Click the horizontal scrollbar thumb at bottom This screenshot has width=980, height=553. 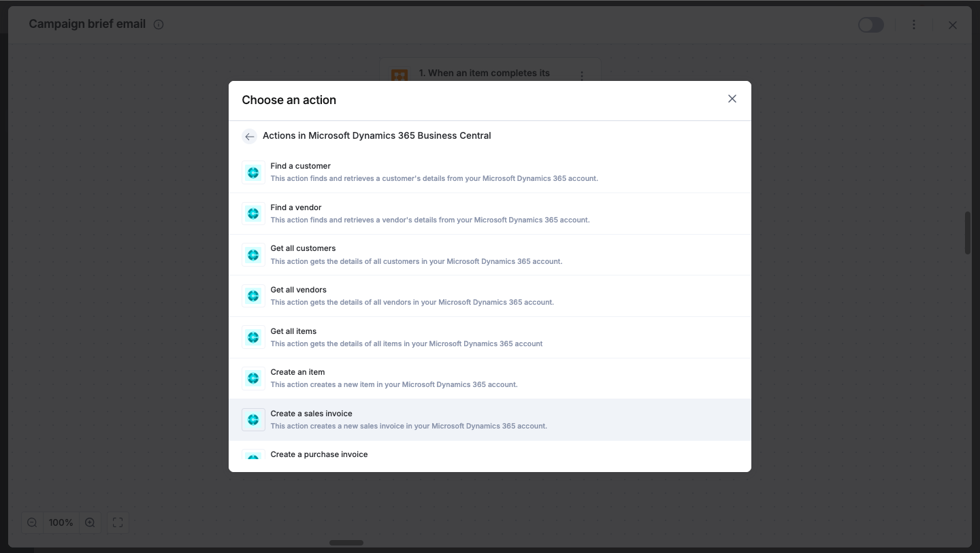(346, 543)
